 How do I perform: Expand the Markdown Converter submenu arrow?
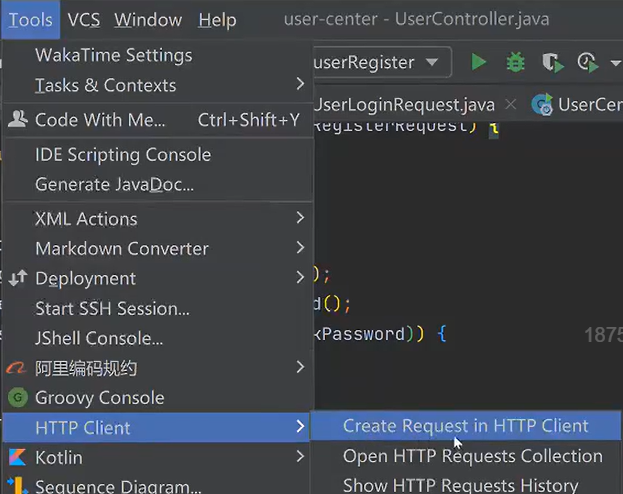(x=300, y=248)
